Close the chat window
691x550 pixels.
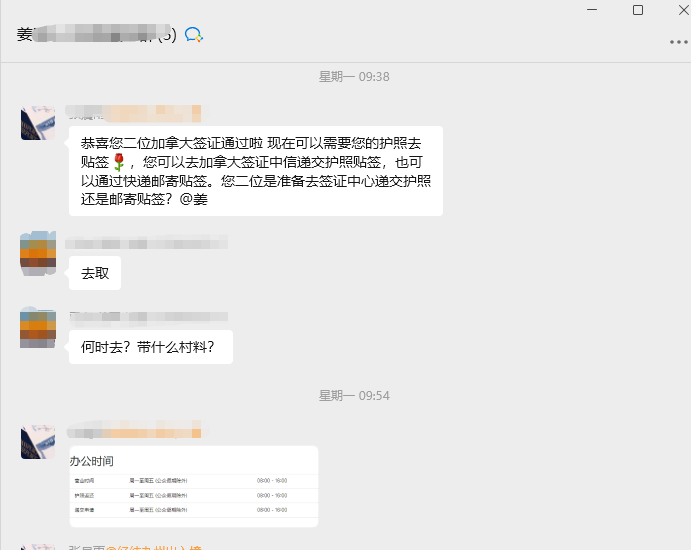684,10
